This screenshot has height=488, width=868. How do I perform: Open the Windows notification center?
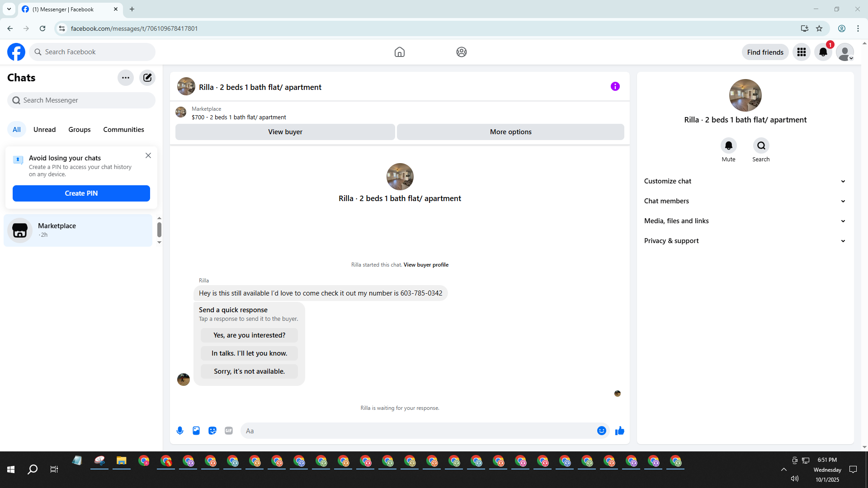(853, 469)
